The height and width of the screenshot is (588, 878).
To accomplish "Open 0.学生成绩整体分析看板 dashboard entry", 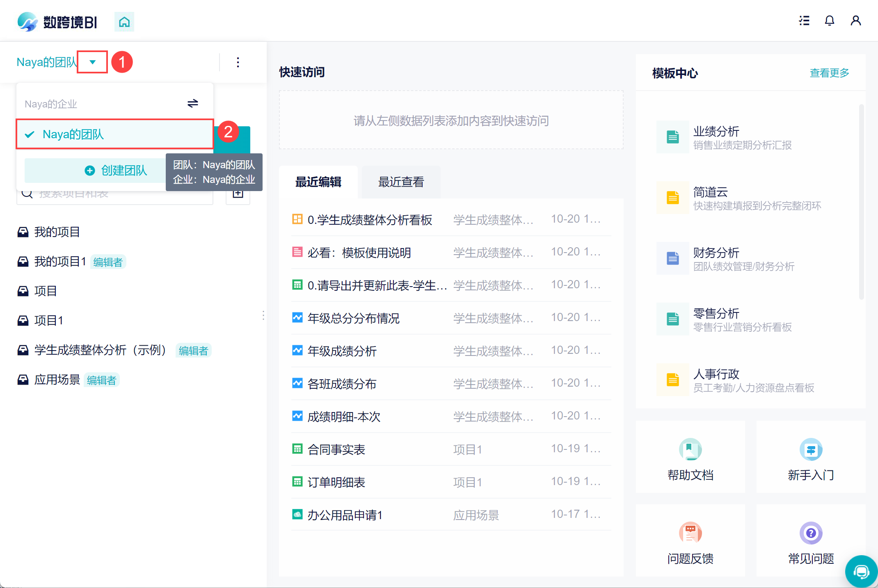I will (369, 220).
